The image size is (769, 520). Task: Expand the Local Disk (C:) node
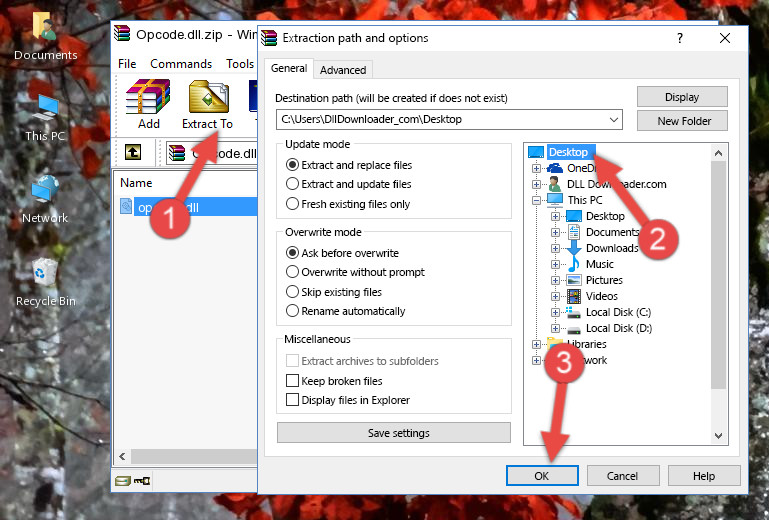coord(555,312)
